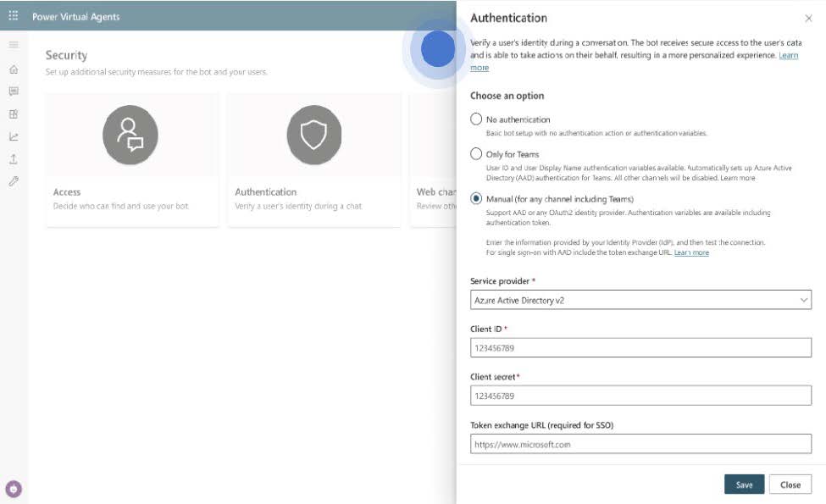Click the Token exchange URL label
Image resolution: width=826 pixels, height=504 pixels.
541,425
